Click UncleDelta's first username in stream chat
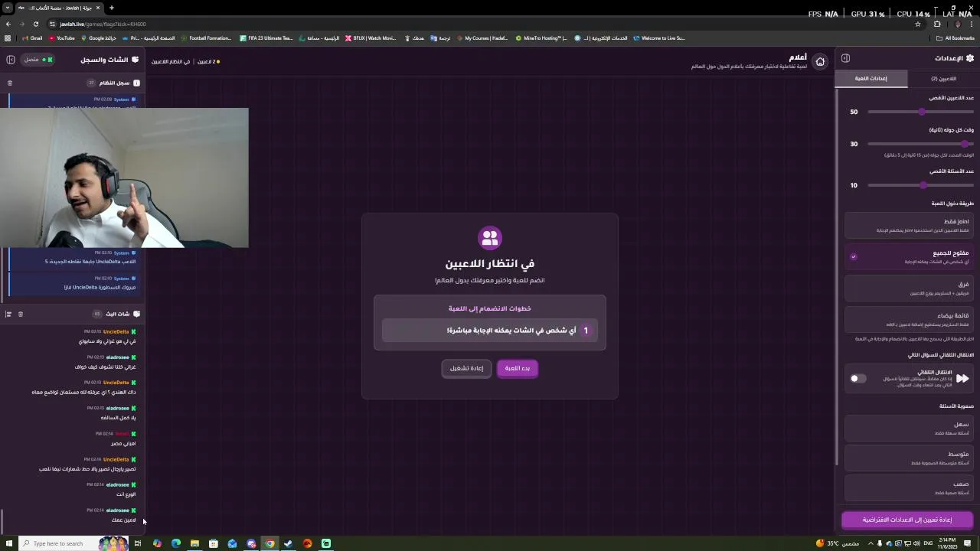The width and height of the screenshot is (980, 551). coord(116,331)
